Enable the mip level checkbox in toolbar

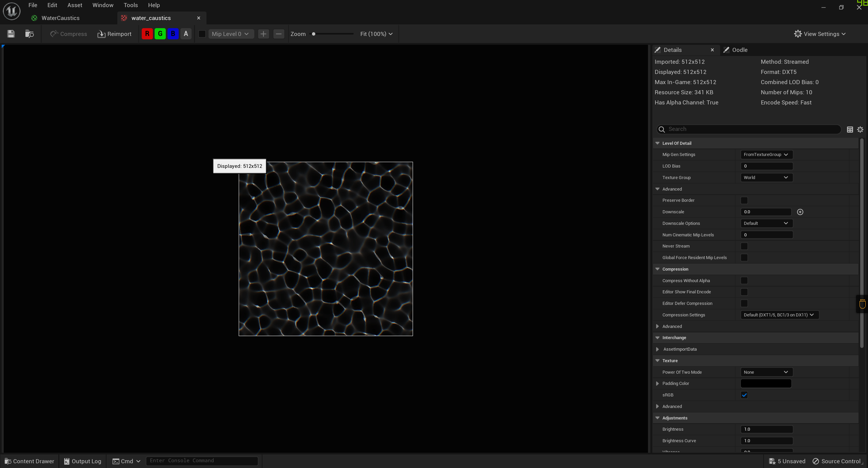[x=202, y=34]
